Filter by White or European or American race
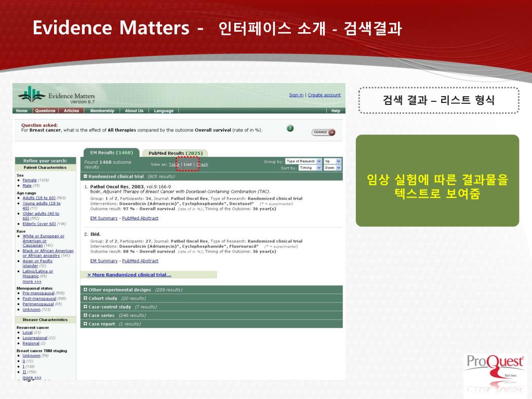The image size is (532, 399). (x=43, y=241)
